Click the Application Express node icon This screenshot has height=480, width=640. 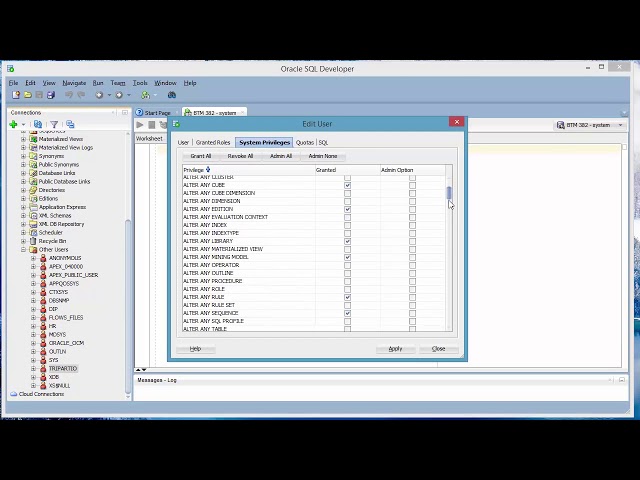coord(33,207)
